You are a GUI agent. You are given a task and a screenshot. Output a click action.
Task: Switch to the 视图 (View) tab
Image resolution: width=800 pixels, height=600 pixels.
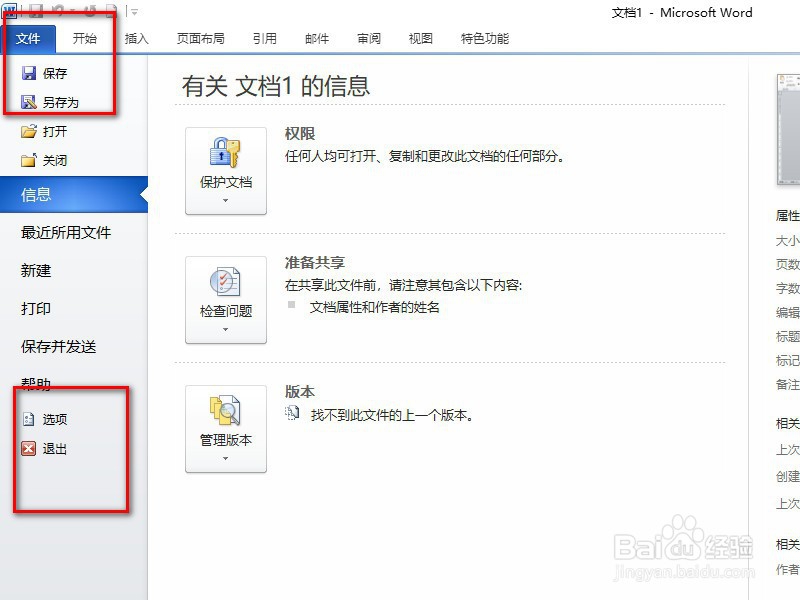(x=420, y=38)
